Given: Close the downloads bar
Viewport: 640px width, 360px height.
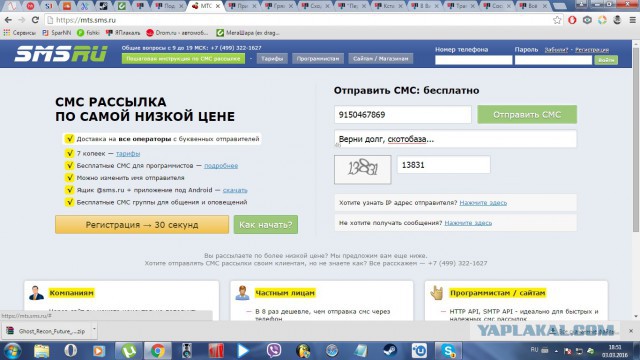Looking at the screenshot, I should [631, 331].
